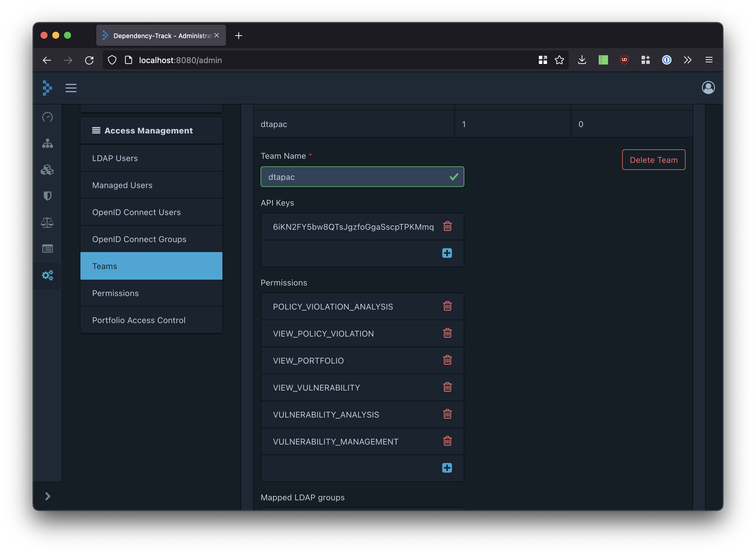Click the organization/hierarchy icon in sidebar

point(48,143)
